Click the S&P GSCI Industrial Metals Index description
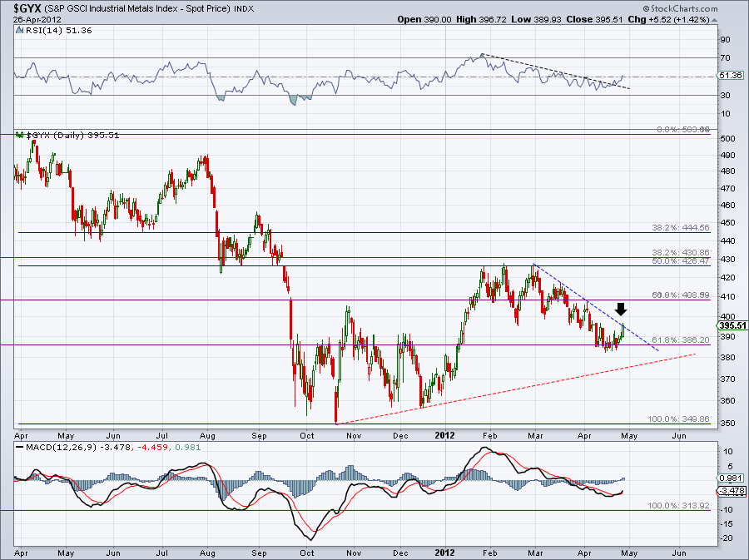 click(138, 8)
